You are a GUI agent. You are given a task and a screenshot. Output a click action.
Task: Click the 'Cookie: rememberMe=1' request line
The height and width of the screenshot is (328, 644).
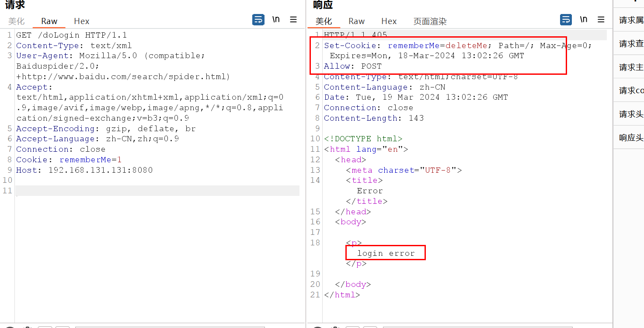[x=69, y=160]
